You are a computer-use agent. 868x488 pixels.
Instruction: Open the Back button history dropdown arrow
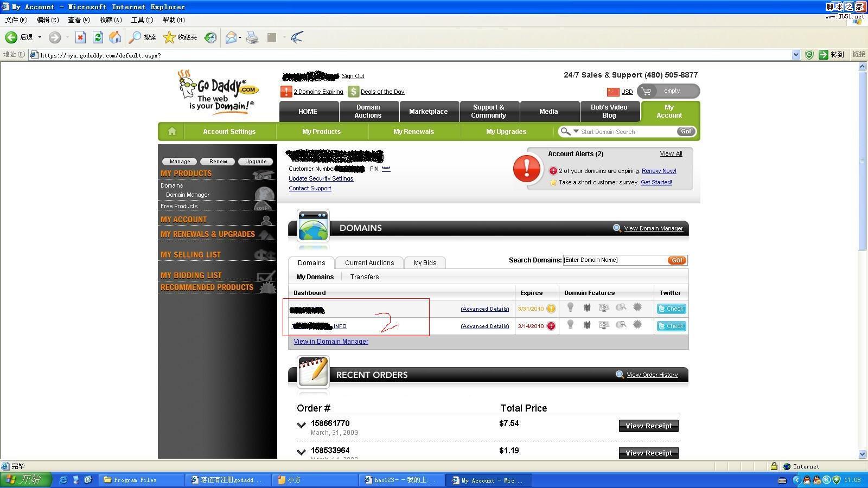tap(40, 37)
